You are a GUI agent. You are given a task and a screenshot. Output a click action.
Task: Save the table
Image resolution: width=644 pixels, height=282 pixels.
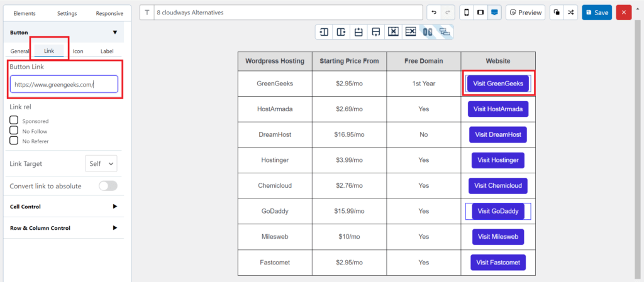(597, 13)
